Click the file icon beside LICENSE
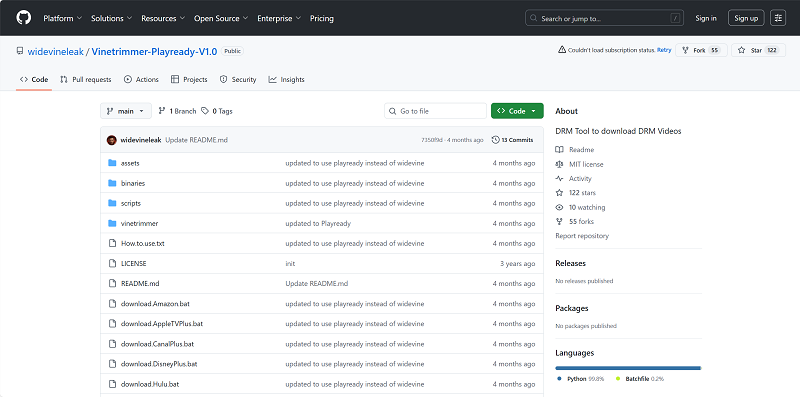 click(x=112, y=263)
